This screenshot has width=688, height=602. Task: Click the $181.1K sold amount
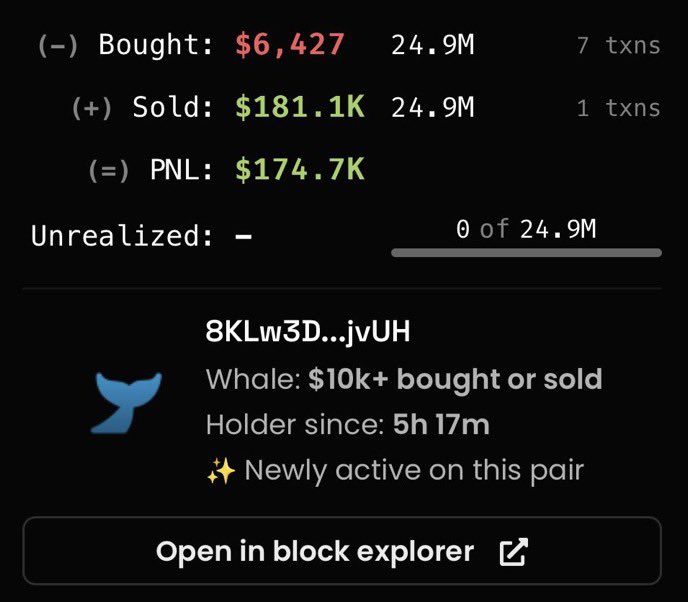(x=300, y=107)
